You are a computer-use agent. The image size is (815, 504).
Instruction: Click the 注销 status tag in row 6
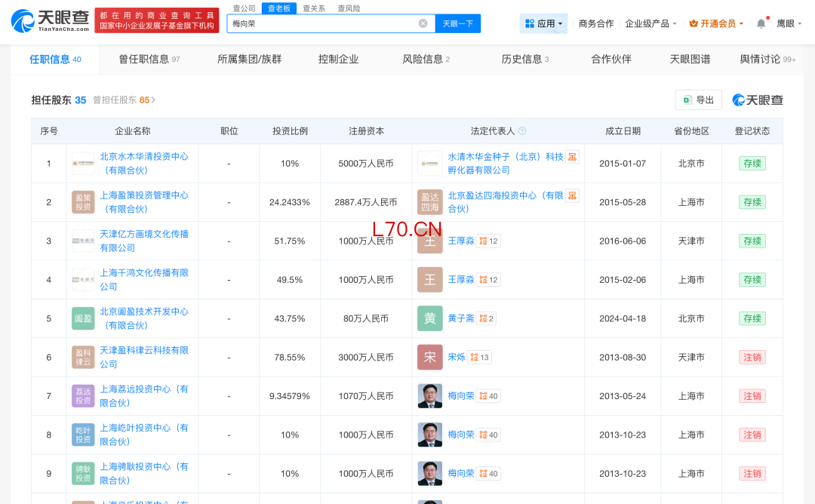click(752, 358)
